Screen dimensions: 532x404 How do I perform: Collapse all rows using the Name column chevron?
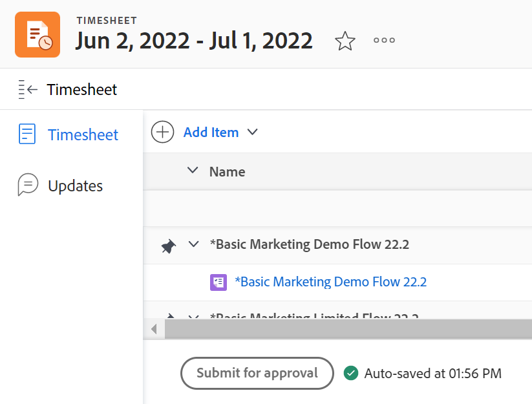[192, 171]
